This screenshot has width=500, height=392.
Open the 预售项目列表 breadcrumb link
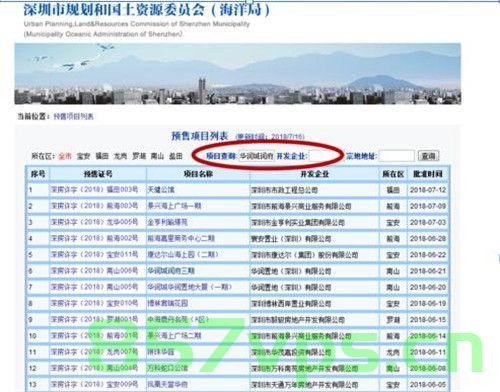[x=74, y=116]
